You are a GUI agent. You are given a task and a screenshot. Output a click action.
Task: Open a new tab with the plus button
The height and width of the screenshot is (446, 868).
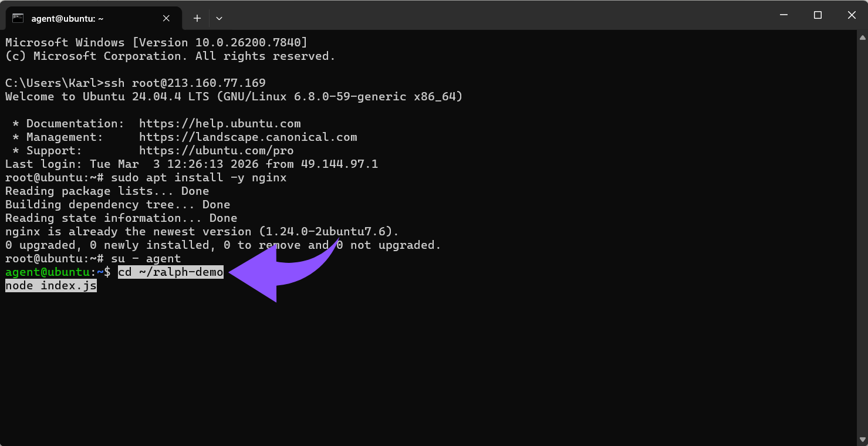click(x=197, y=18)
